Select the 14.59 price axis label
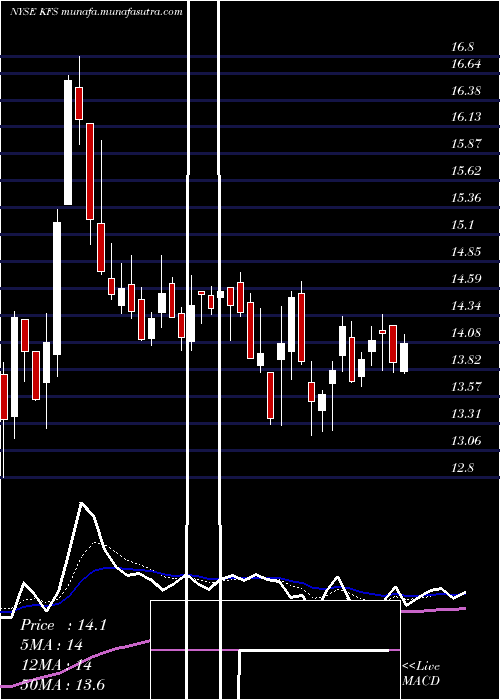This screenshot has height=700, width=500. coord(466,279)
